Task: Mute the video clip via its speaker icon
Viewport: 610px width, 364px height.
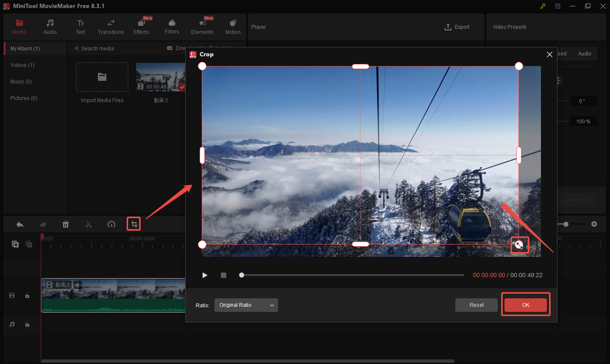Action: tap(77, 285)
